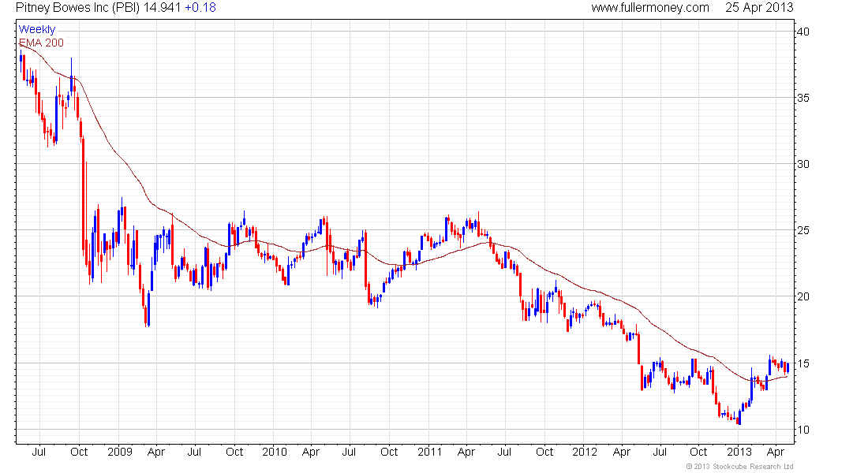Click the y-axis label 25

[803, 230]
